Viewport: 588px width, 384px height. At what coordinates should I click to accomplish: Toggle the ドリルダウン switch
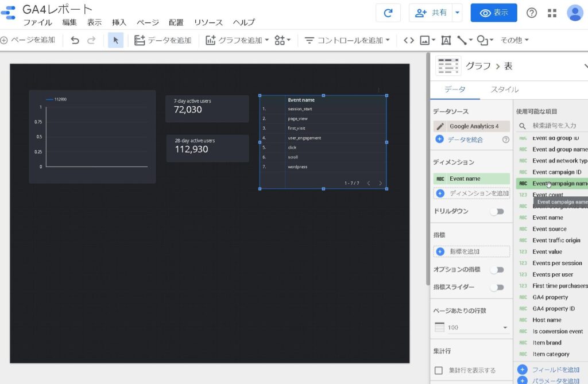tap(497, 211)
